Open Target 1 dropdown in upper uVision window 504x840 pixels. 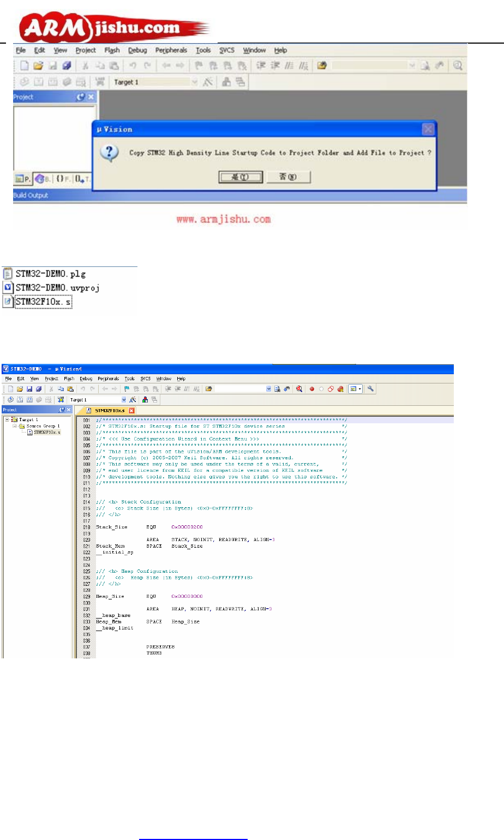[195, 82]
